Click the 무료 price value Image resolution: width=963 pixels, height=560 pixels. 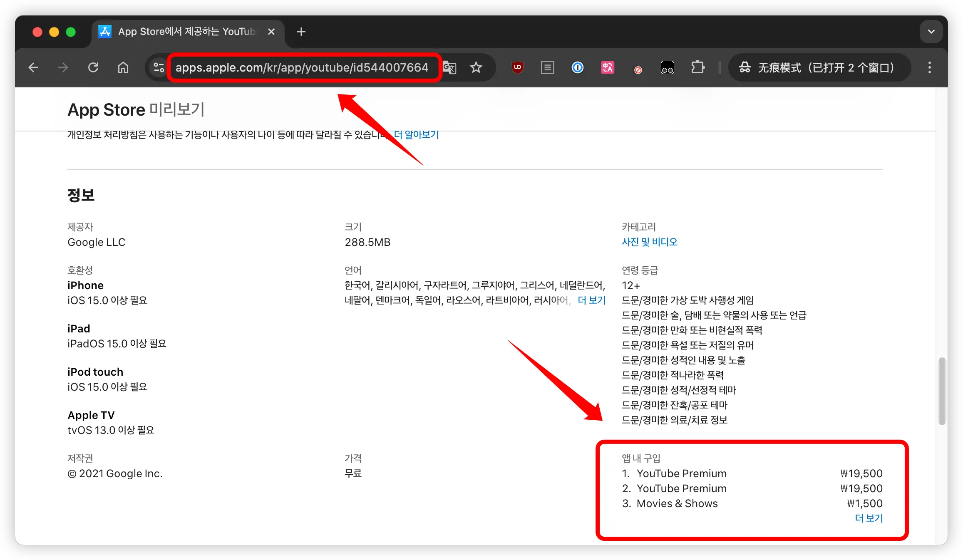353,473
